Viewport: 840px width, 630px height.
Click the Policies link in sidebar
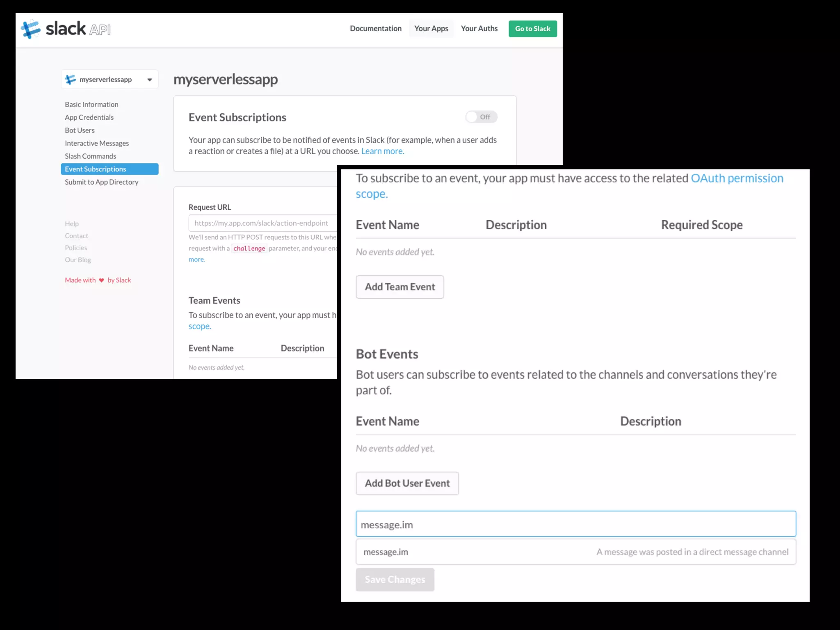76,248
